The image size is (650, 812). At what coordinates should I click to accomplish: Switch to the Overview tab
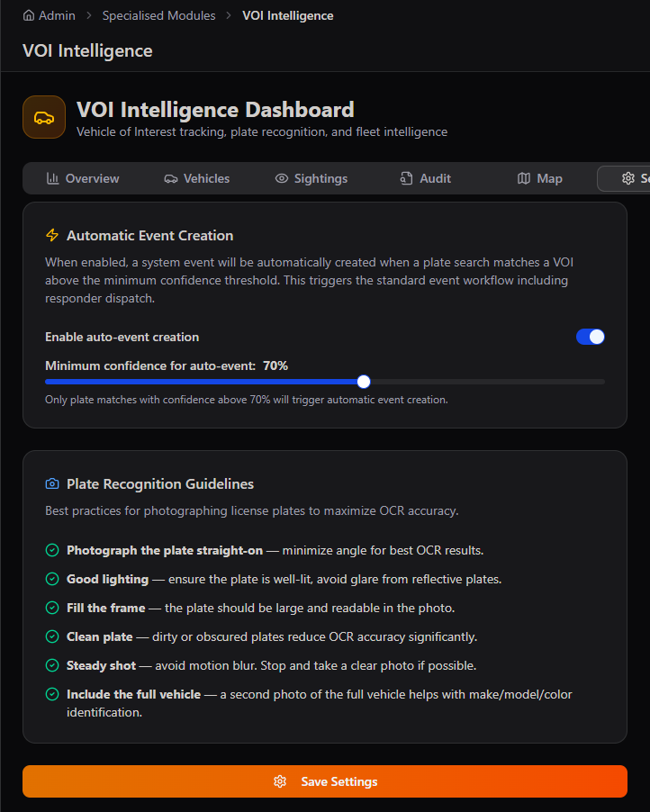tap(83, 178)
